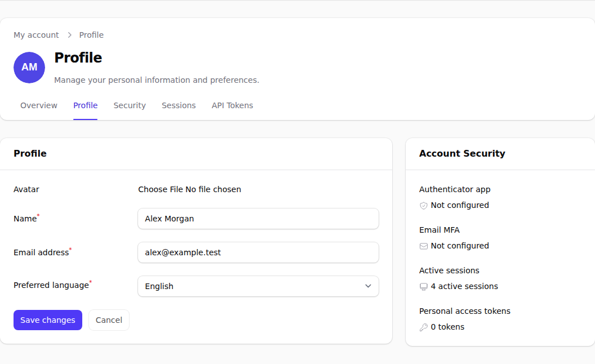Click the Account Security heading

coord(462,153)
